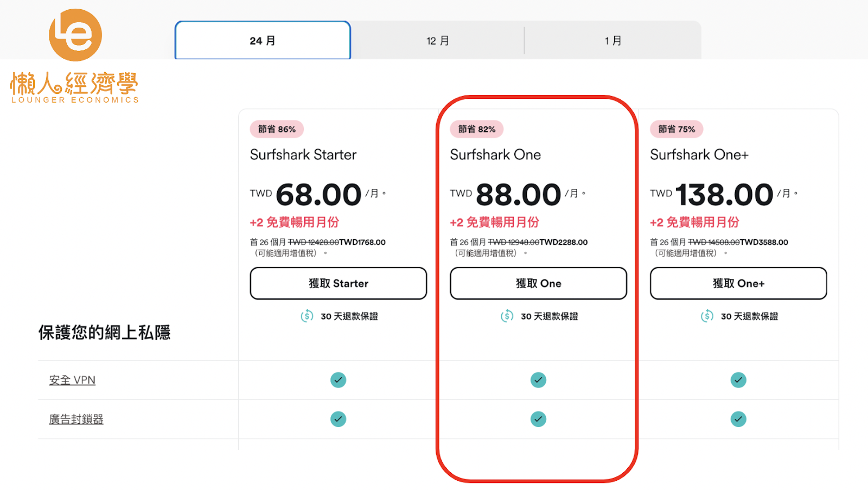Click the 保護您的網上私隱 section heading
Screen dimensions: 868x490
[x=104, y=333]
